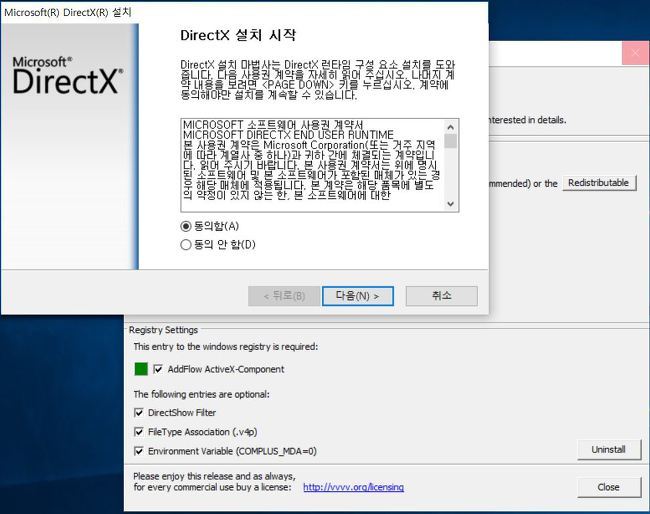Click the license scrollbar down arrow
Screen dimensions: 650x514
[451, 204]
